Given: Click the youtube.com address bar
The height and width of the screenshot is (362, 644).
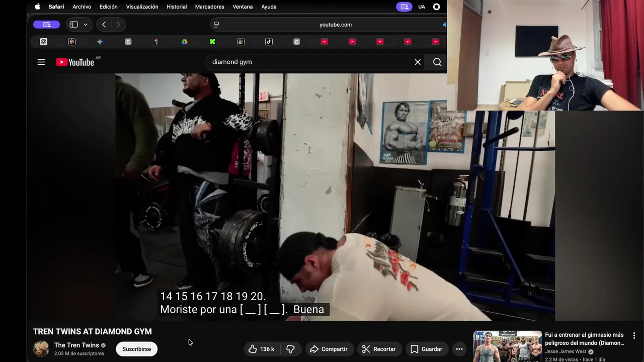Looking at the screenshot, I should click(x=336, y=24).
